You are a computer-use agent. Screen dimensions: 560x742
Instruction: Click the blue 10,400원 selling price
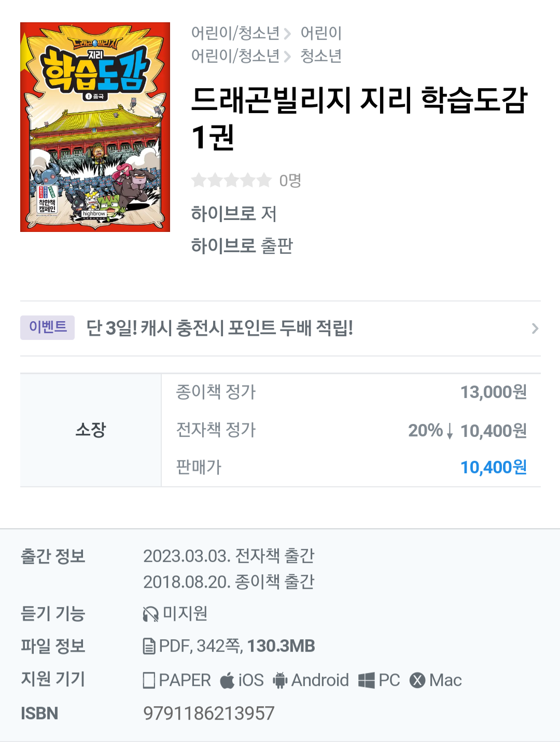494,468
